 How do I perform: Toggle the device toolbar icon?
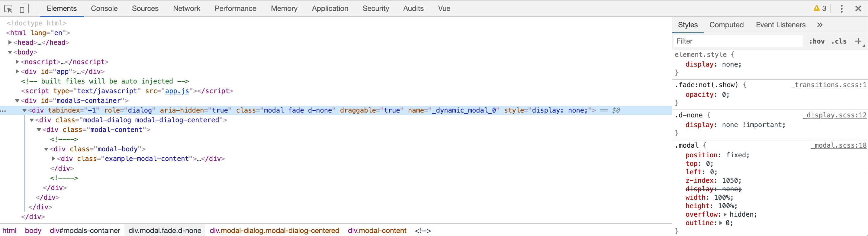(x=24, y=8)
